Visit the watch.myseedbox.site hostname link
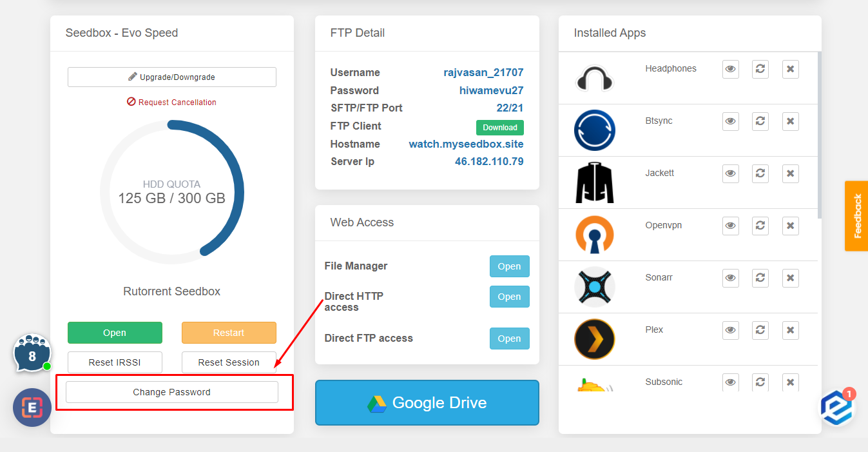This screenshot has width=868, height=452. click(465, 144)
